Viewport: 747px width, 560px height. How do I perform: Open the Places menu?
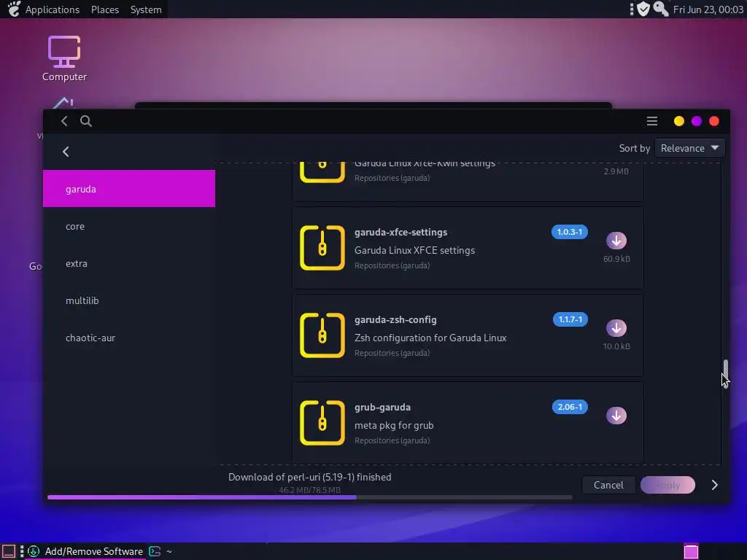[x=105, y=9]
